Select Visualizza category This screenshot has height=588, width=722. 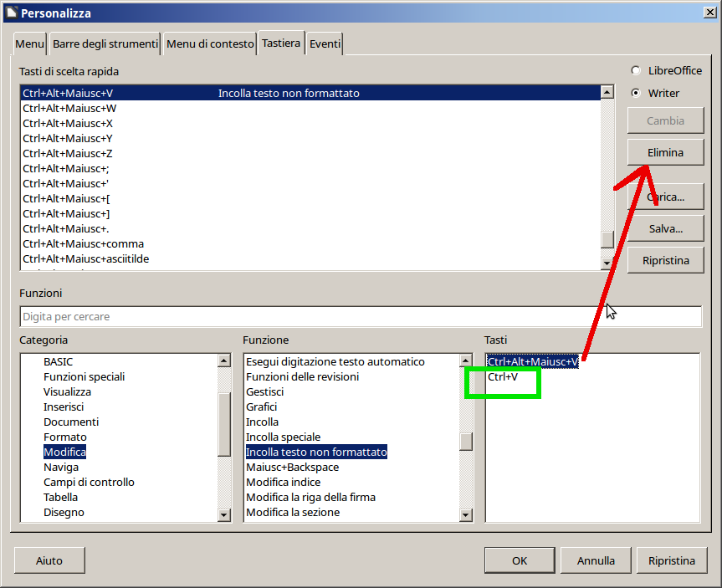point(67,391)
